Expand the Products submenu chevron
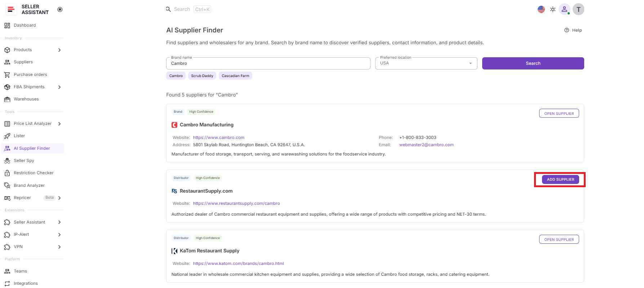The image size is (644, 288). coord(59,50)
